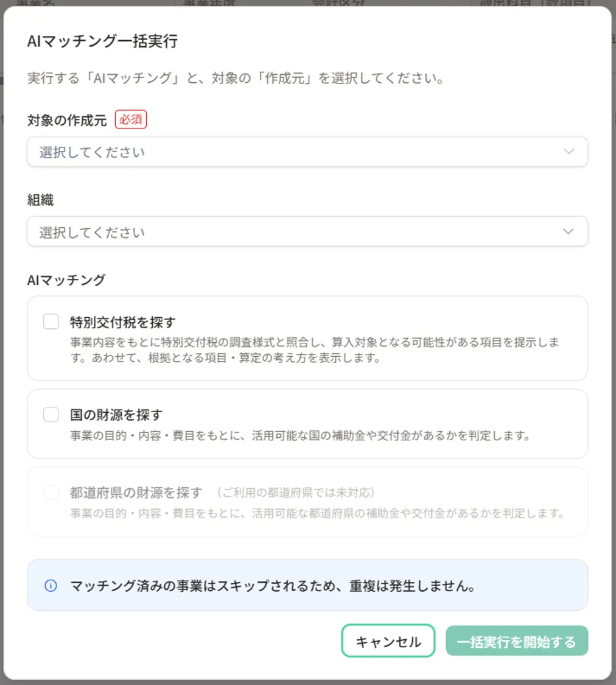
Task: Enable the 特別交付税を探す checkbox
Action: (51, 321)
